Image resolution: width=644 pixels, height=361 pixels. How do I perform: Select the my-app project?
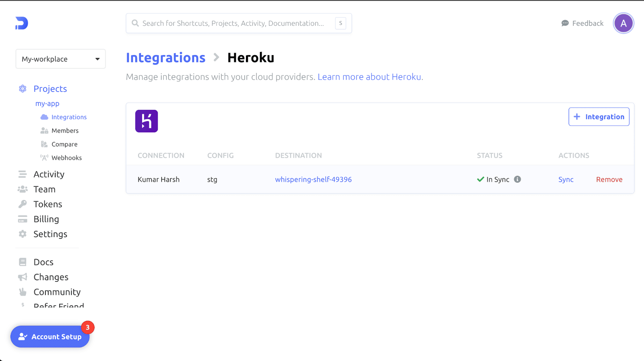(x=47, y=103)
